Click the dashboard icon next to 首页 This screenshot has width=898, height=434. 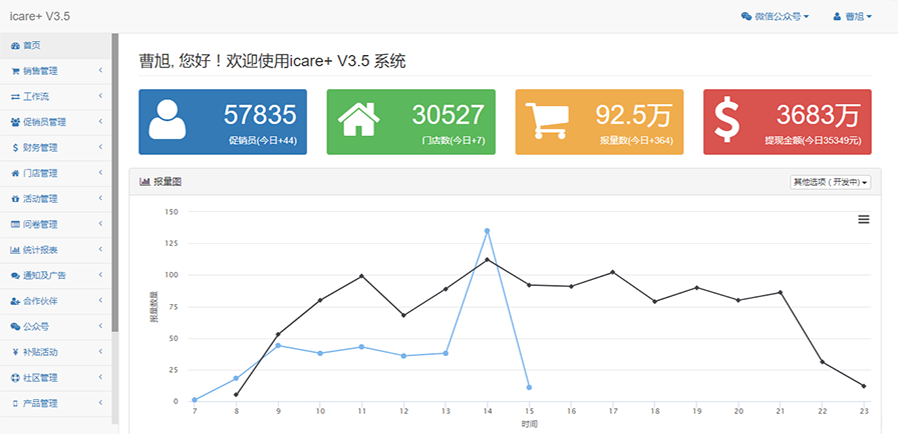tap(15, 46)
